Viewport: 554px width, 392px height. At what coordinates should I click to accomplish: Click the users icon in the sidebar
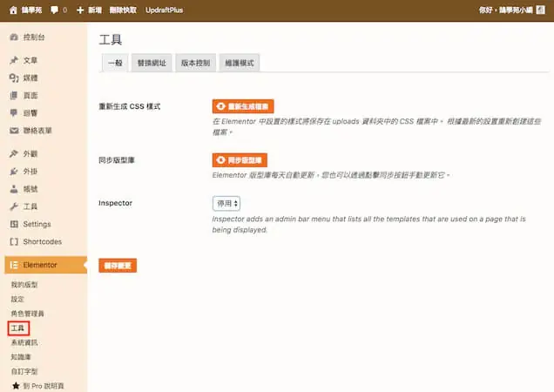pos(14,189)
